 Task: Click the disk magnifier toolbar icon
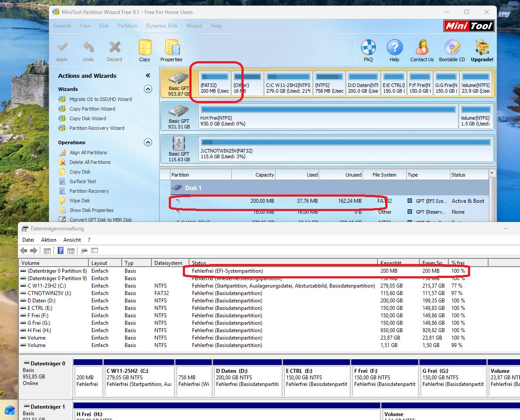[x=84, y=250]
